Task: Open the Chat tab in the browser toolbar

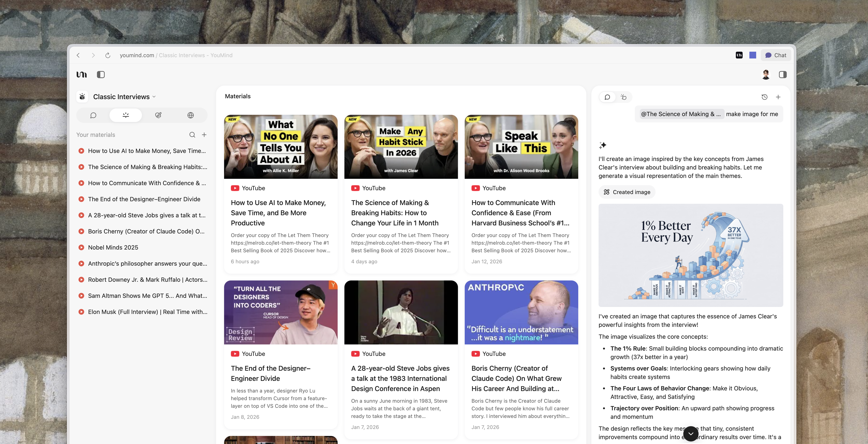Action: click(775, 55)
